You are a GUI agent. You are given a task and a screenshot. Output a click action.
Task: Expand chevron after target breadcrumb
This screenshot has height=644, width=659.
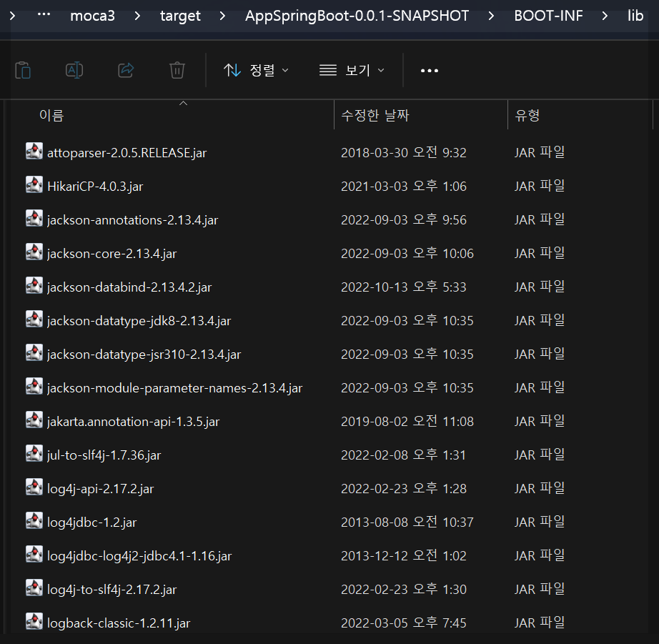tap(223, 16)
